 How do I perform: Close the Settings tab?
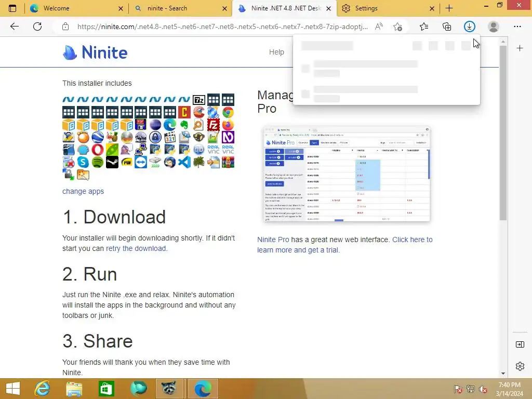(432, 8)
